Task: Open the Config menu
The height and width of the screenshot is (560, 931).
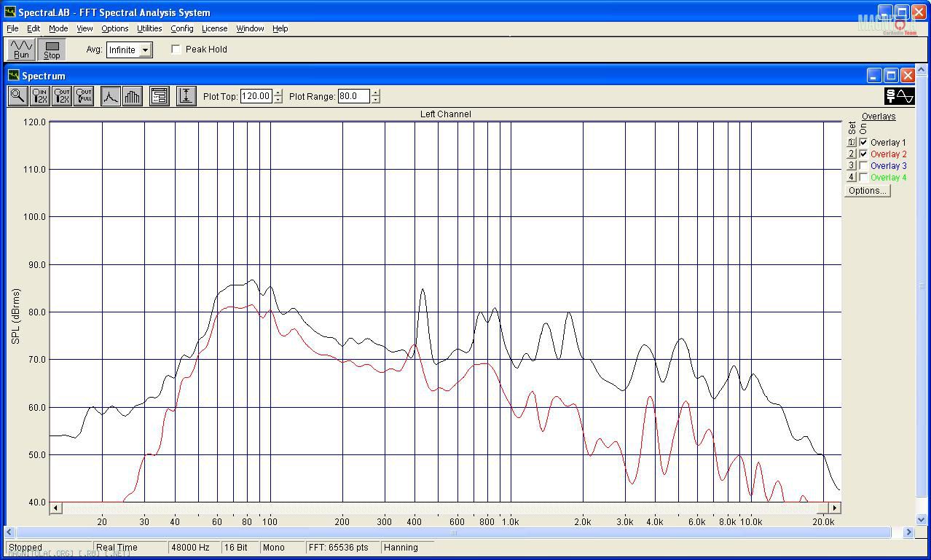Action: click(x=181, y=28)
